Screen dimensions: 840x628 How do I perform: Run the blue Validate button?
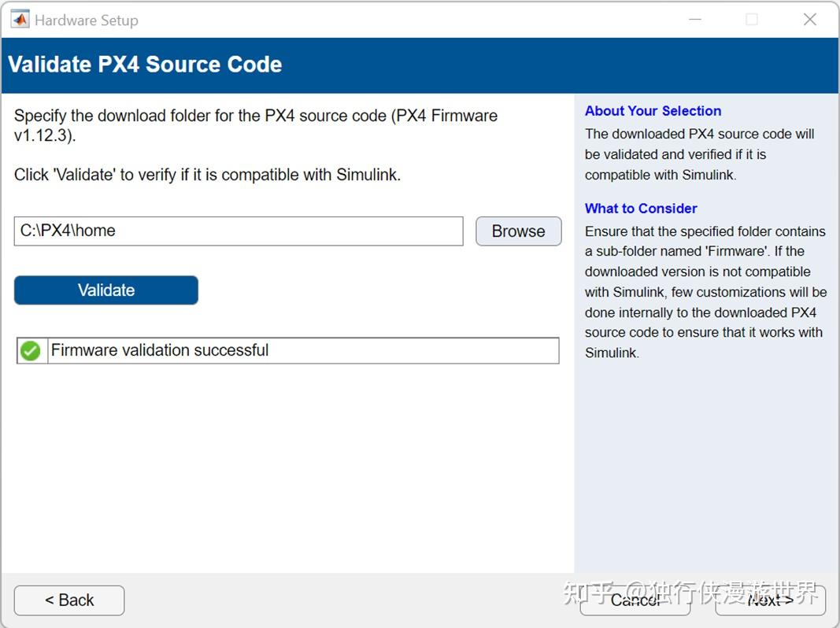tap(106, 290)
